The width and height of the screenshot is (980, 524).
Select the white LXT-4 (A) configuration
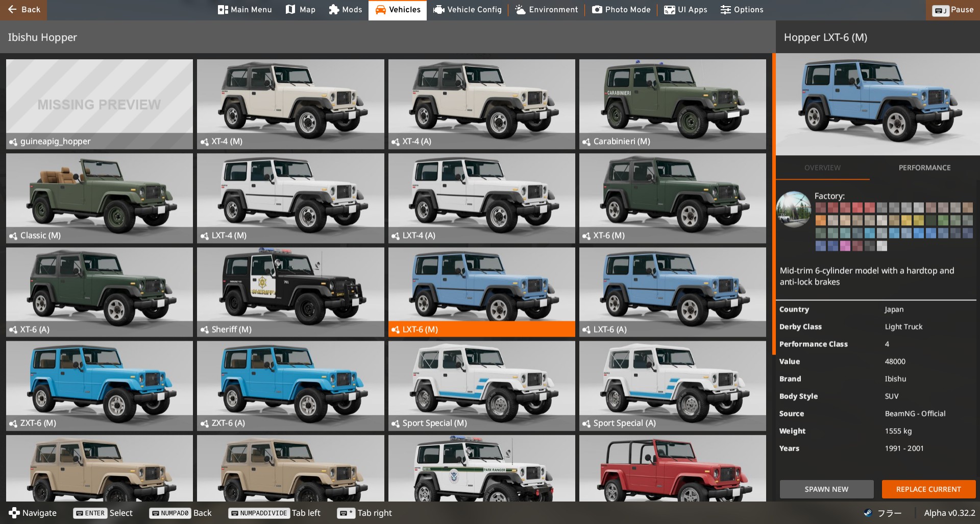pos(481,198)
